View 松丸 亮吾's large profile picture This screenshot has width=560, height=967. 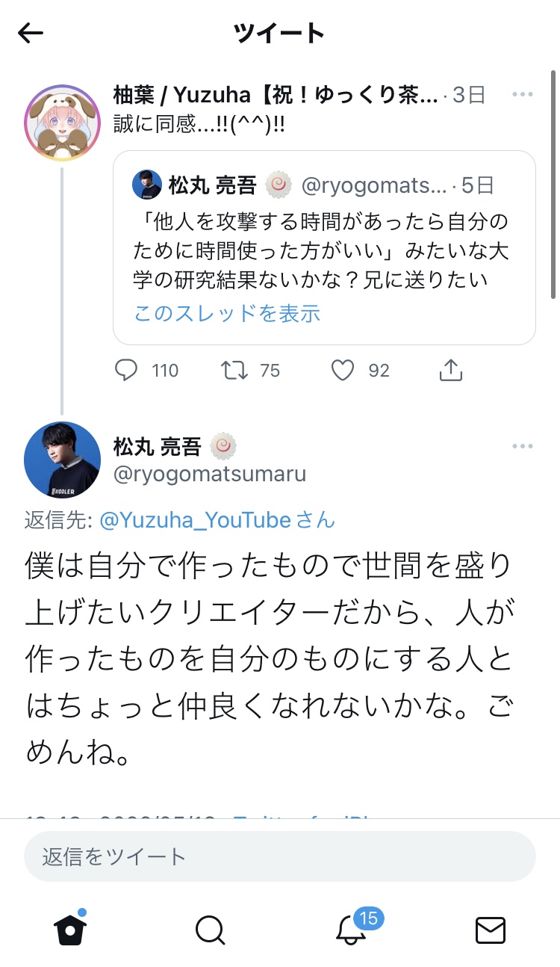(x=62, y=460)
